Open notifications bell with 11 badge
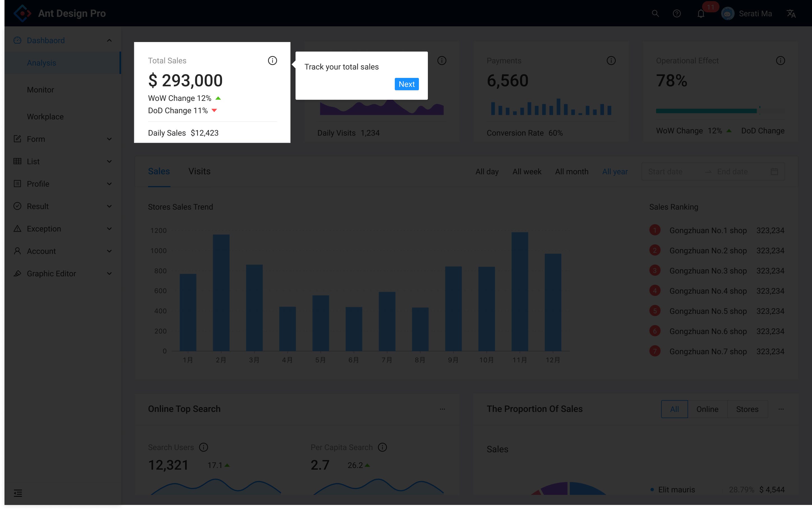The image size is (812, 510). [x=701, y=13]
